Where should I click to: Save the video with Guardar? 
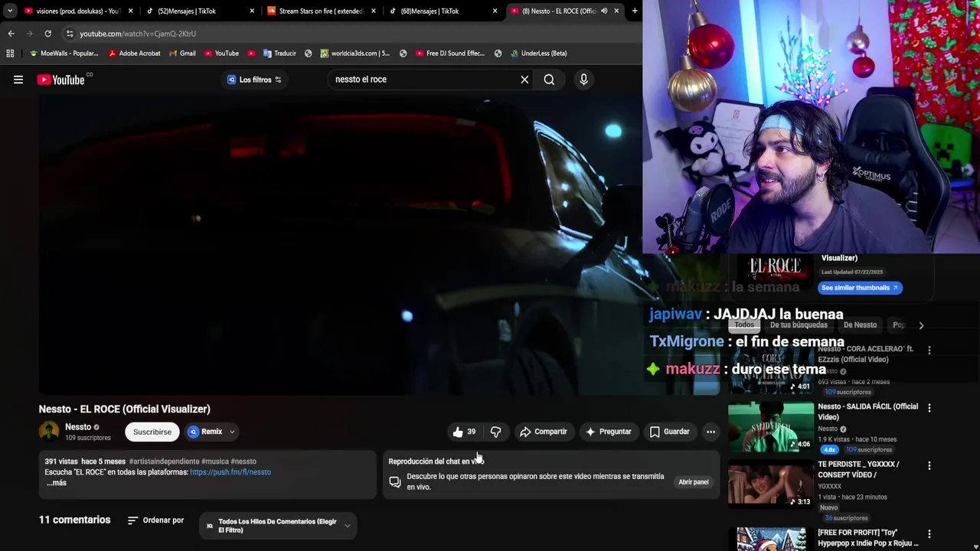coord(670,432)
